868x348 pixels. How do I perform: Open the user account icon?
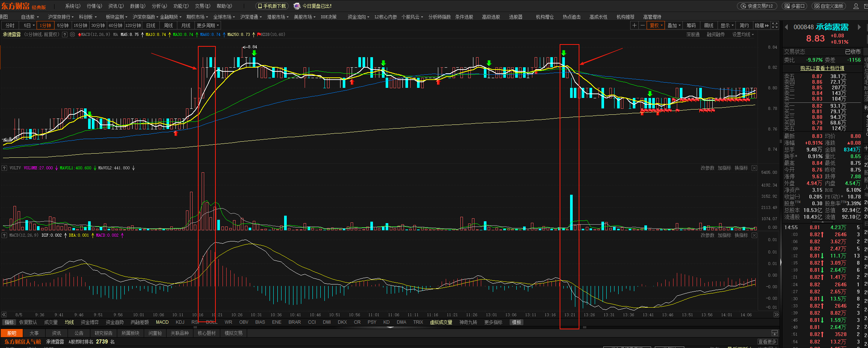856,6
